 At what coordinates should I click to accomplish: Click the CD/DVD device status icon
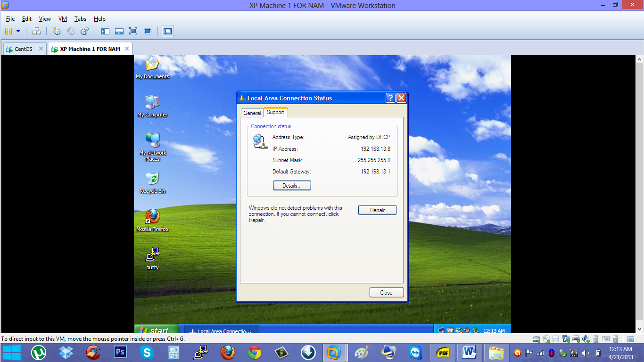pos(546,339)
